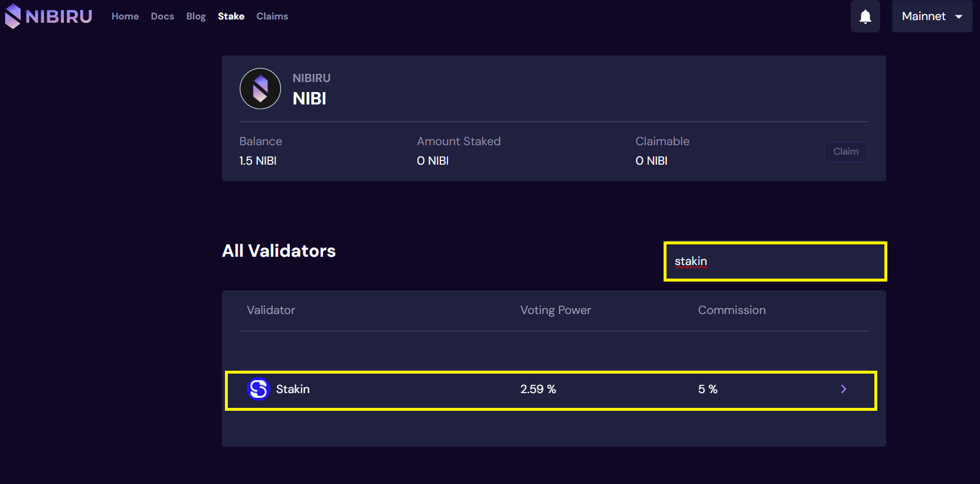980x484 pixels.
Task: Click the Nibiru logo in the header
Action: coord(48,16)
